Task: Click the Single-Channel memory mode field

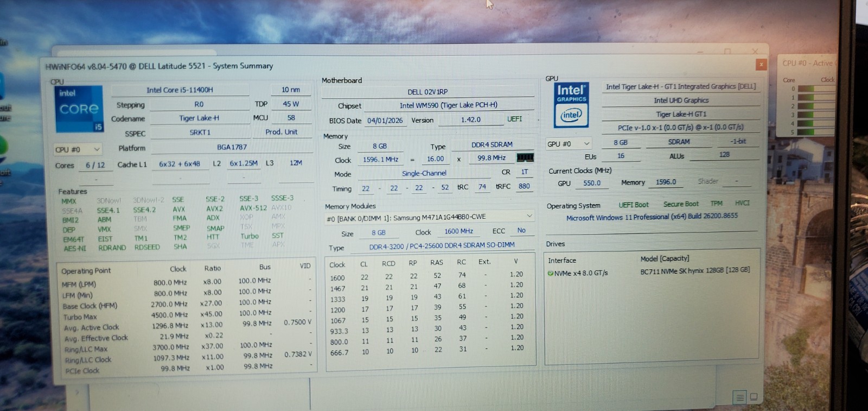Action: tap(424, 173)
